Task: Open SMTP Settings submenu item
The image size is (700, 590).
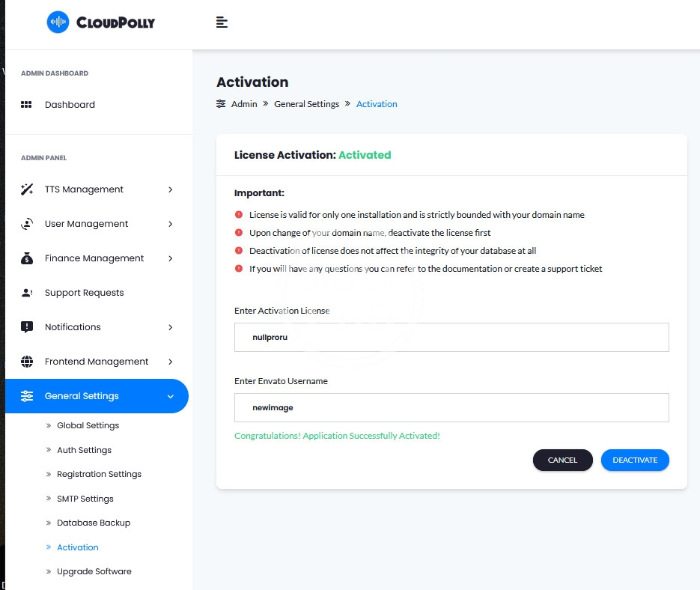Action: click(85, 499)
